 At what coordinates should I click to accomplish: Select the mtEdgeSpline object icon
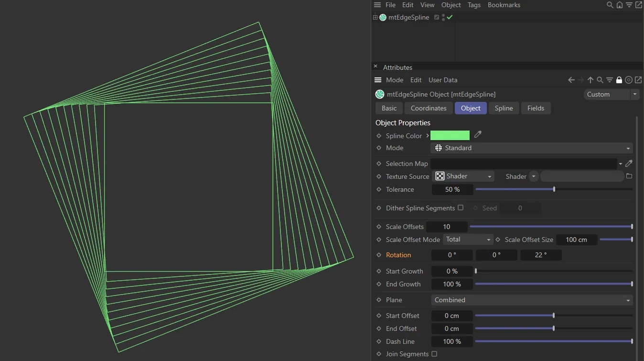(382, 17)
